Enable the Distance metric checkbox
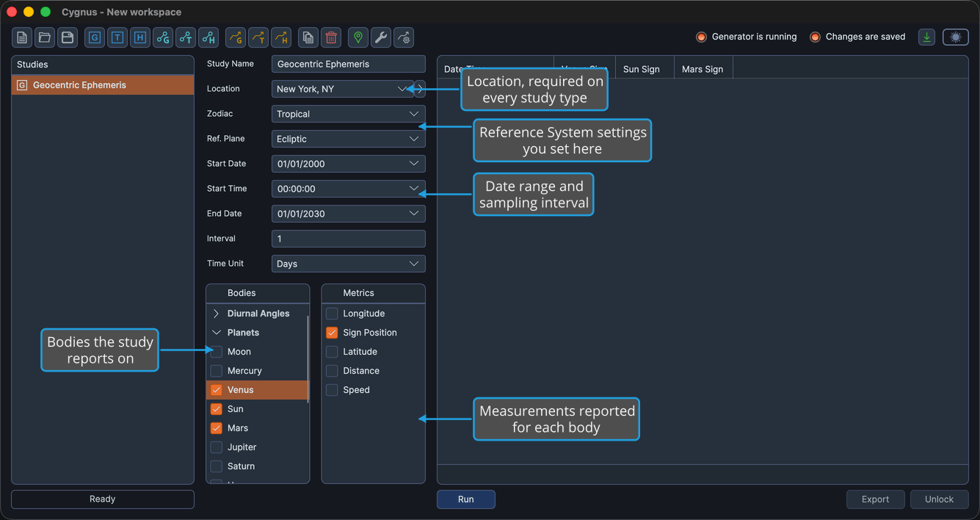980x520 pixels. pos(332,371)
